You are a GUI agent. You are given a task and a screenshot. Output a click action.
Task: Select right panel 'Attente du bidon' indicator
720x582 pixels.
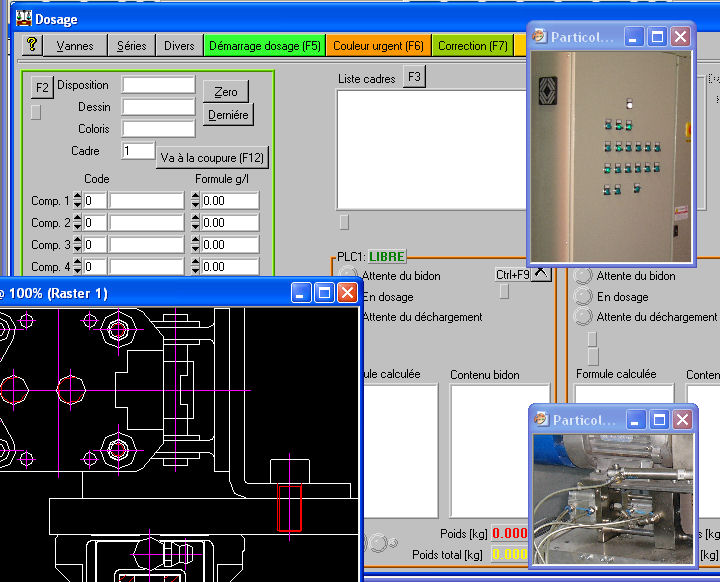tap(582, 276)
